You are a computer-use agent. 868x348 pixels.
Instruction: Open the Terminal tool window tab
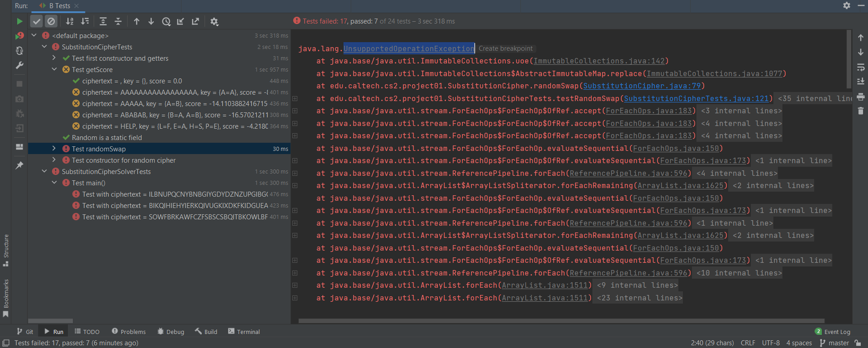point(244,332)
